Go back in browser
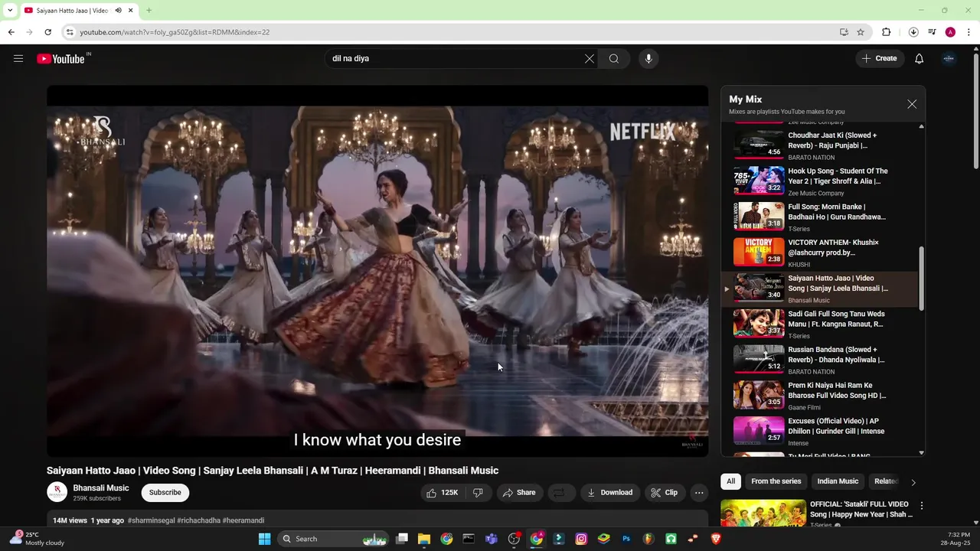The image size is (980, 551). 11,32
